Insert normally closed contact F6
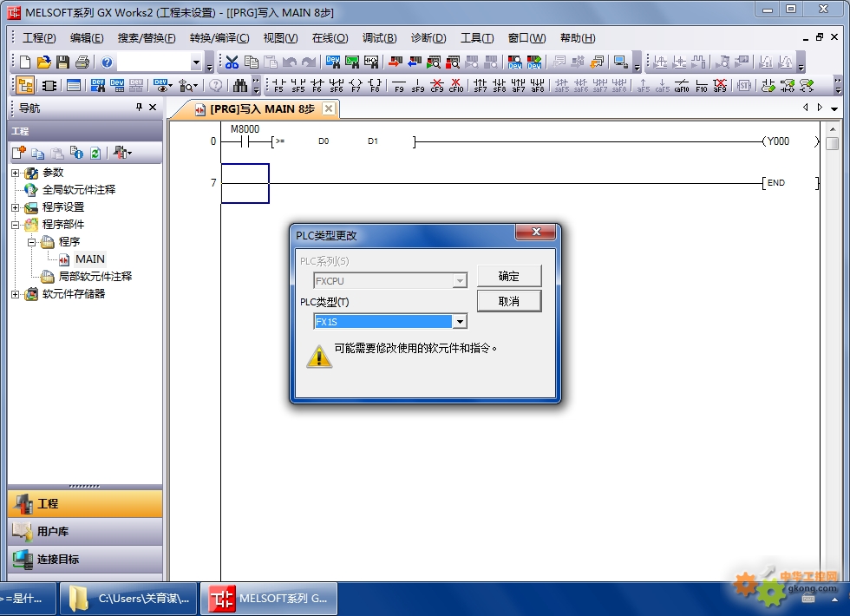Viewport: 850px width, 616px height. click(317, 85)
